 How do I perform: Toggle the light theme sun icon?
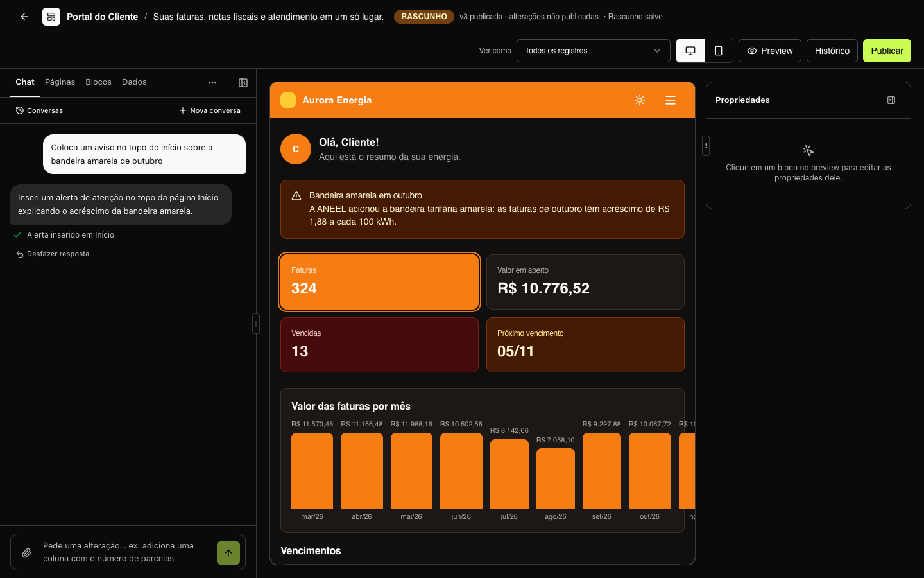point(640,100)
